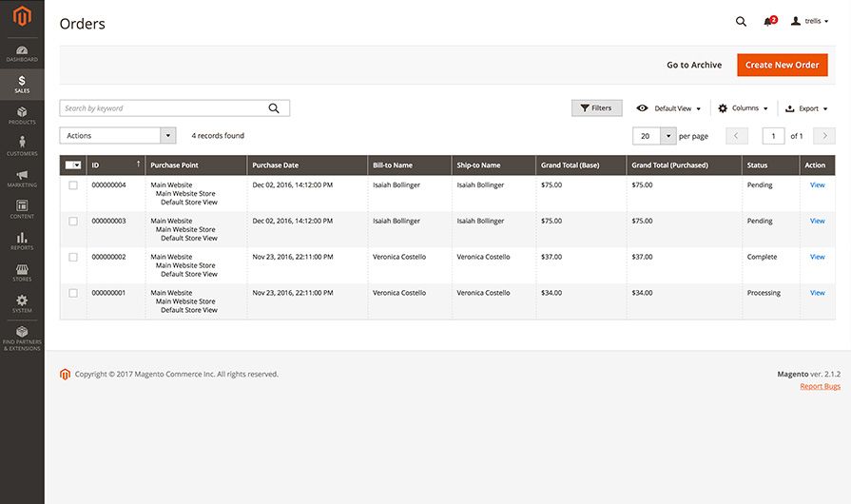Select checkbox for order 000000001
This screenshot has height=504, width=851.
point(73,293)
